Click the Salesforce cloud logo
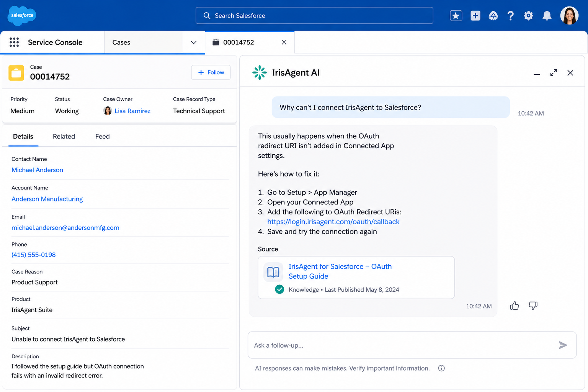The width and height of the screenshot is (588, 392). (21, 15)
